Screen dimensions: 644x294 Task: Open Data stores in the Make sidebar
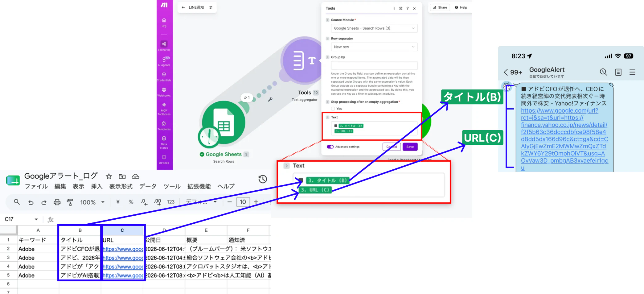click(x=164, y=143)
